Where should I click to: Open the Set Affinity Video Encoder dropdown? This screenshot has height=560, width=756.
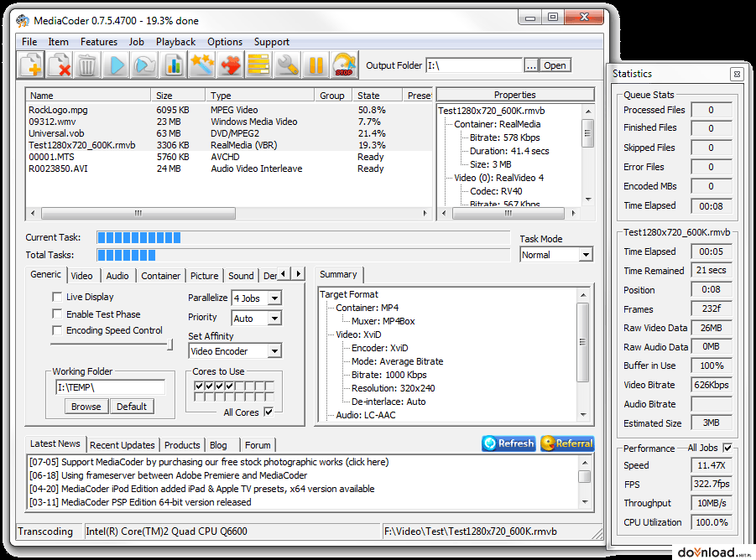coord(274,351)
